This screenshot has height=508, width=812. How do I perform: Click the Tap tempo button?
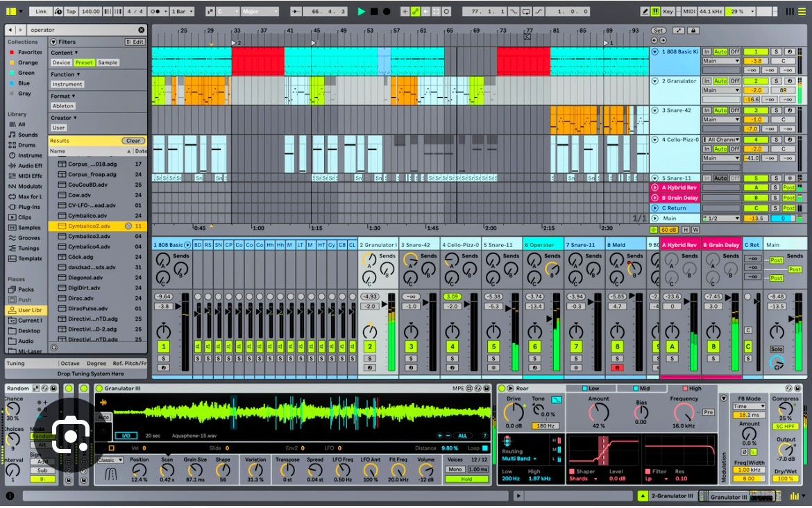tap(71, 11)
